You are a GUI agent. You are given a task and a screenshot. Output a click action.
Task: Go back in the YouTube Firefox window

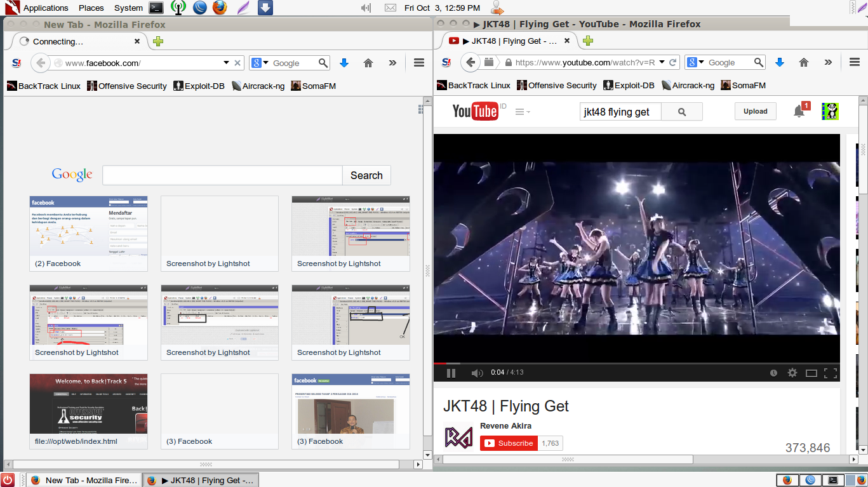(471, 62)
